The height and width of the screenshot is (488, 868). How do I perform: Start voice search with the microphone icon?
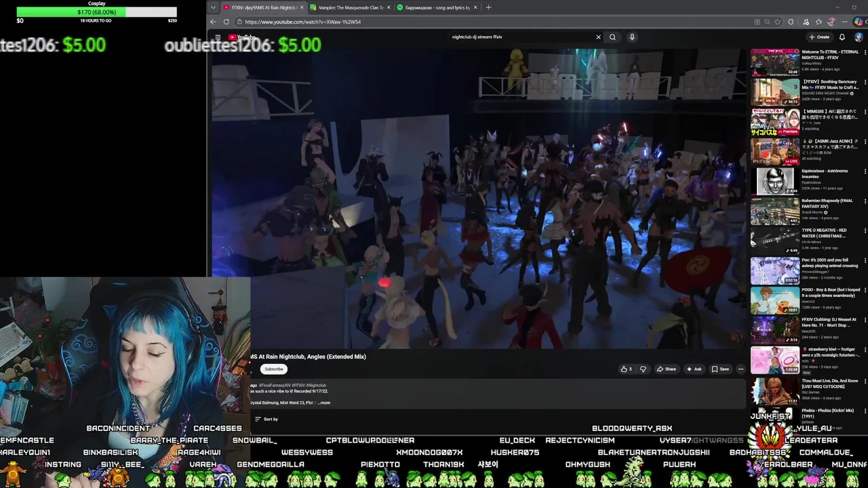[x=632, y=37]
